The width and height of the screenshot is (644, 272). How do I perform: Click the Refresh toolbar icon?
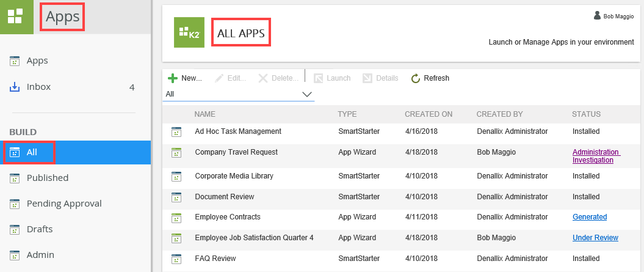(416, 78)
